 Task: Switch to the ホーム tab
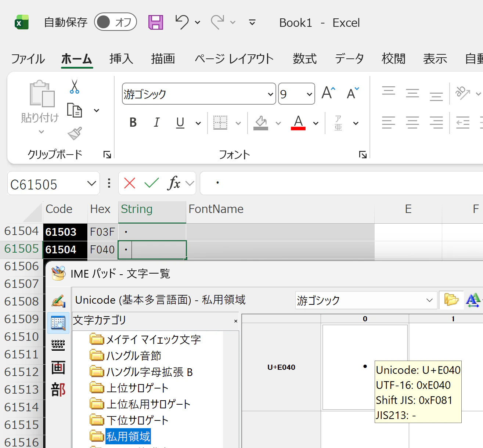[77, 59]
